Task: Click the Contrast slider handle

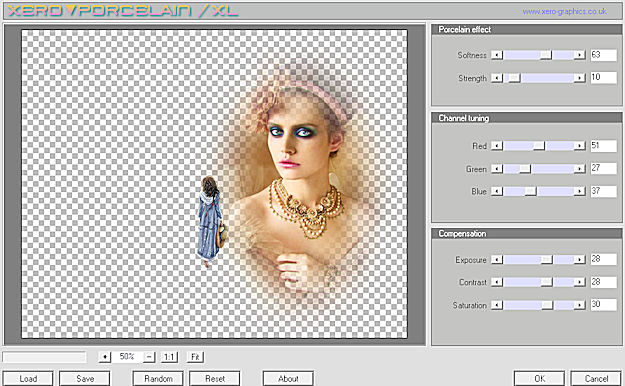Action: tap(546, 282)
